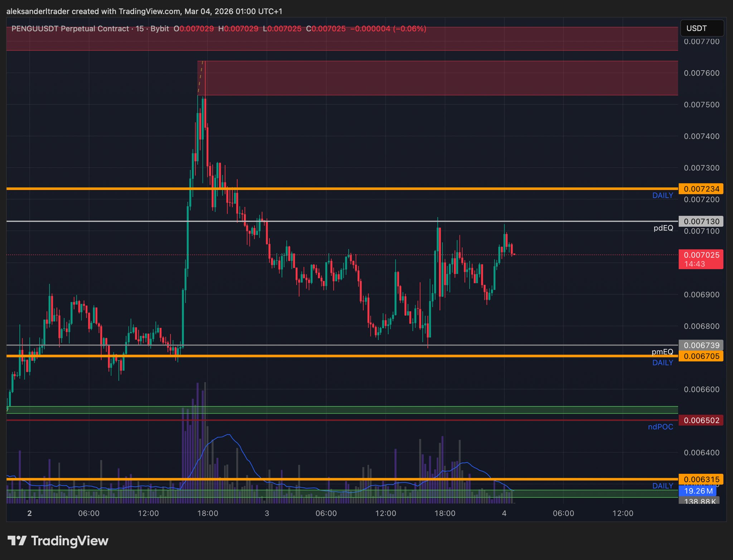Viewport: 733px width, 560px height.
Task: Click the day 3 time axis marker
Action: tap(267, 513)
